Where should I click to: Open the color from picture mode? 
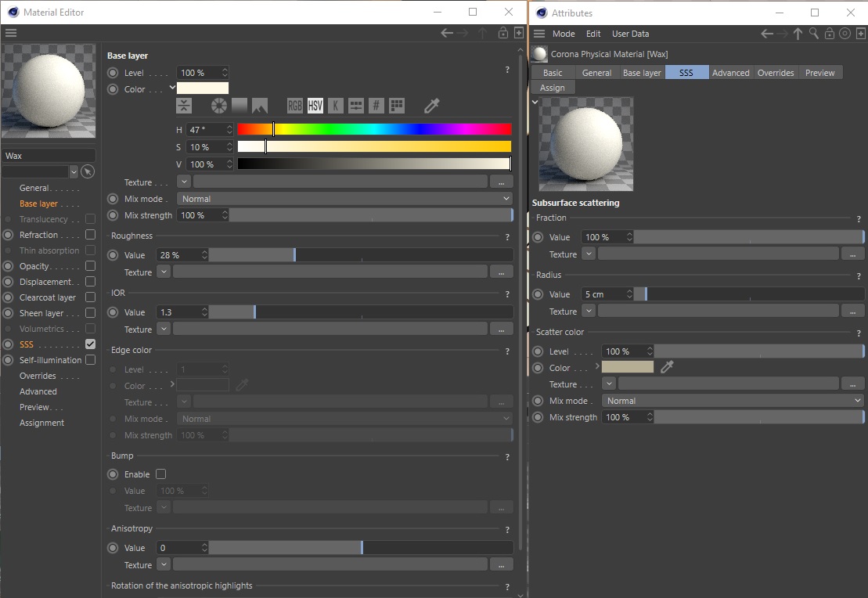coord(260,105)
